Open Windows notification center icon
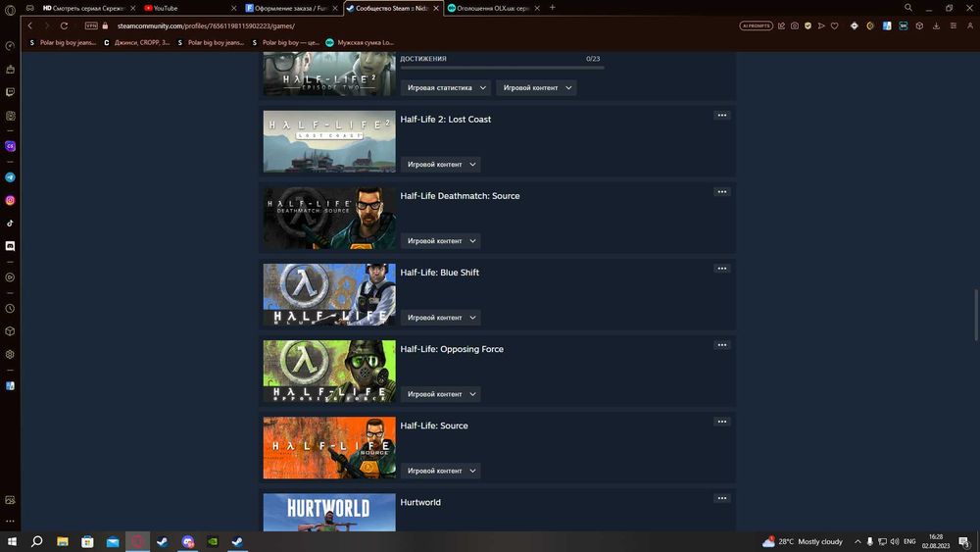 pyautogui.click(x=963, y=541)
